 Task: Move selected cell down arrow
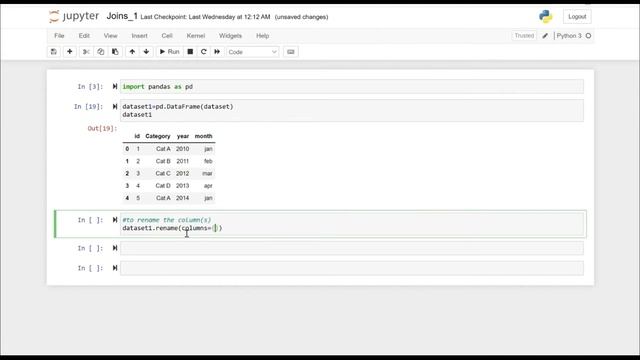146,52
